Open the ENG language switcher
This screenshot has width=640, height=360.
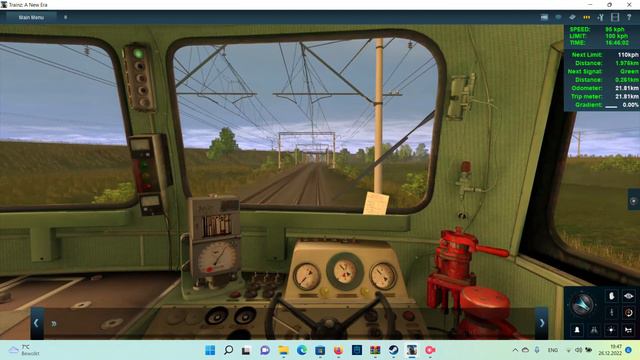point(553,350)
